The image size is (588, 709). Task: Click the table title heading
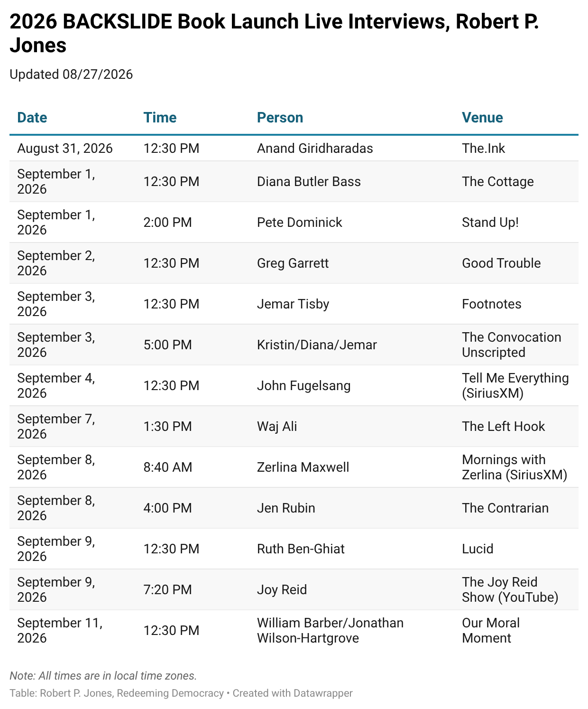(x=274, y=33)
